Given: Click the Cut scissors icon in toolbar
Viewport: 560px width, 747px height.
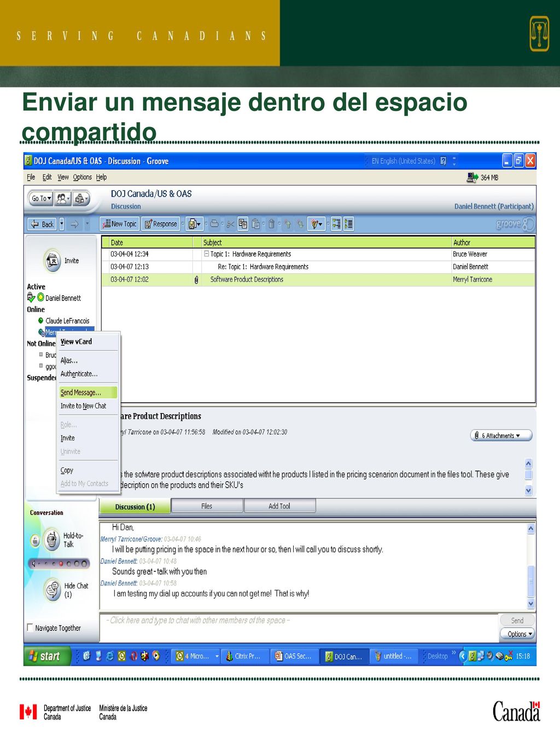Looking at the screenshot, I should pos(230,224).
